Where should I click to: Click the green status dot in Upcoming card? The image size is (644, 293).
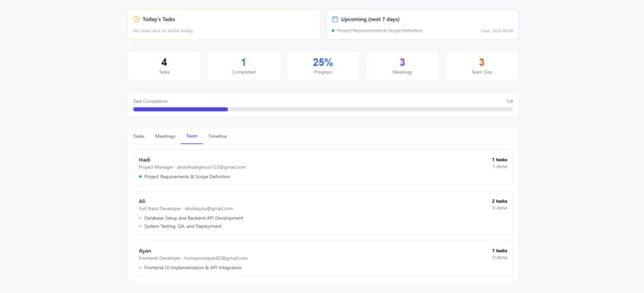click(x=333, y=31)
